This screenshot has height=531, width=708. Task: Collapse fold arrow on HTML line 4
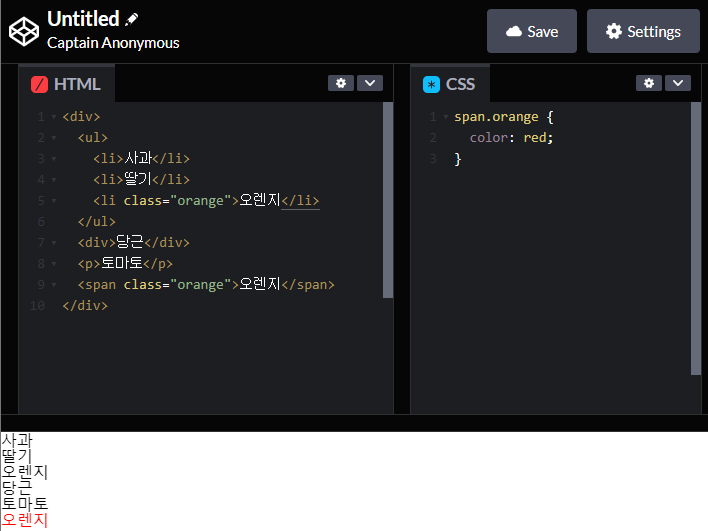pos(54,180)
